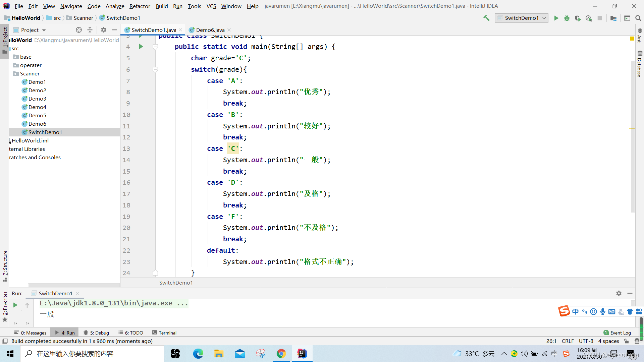The height and width of the screenshot is (362, 644).
Task: Open 5: Debug tool window
Action: pos(96,333)
